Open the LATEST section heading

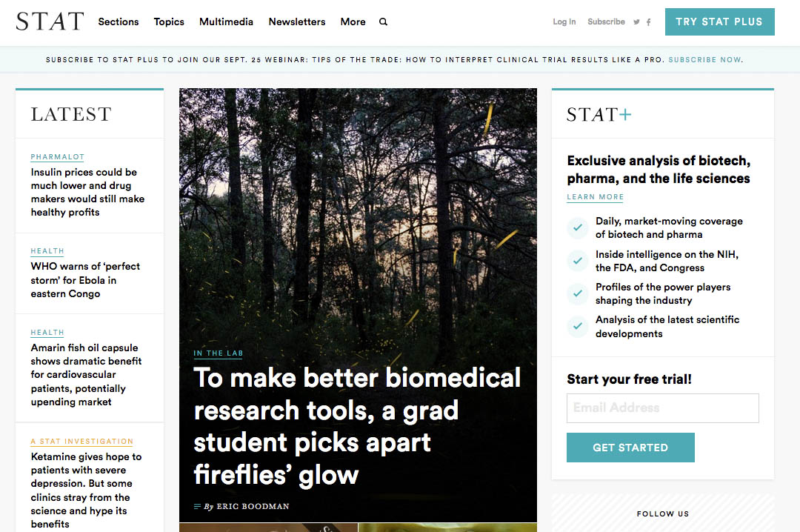click(71, 114)
